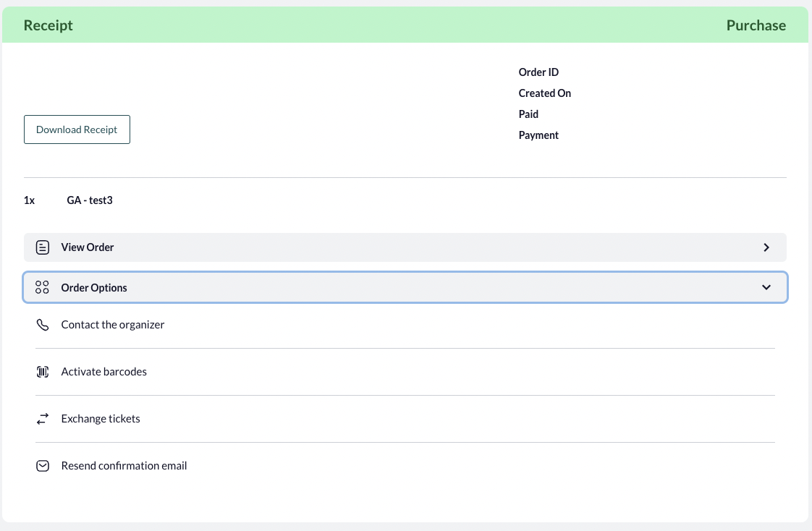The image size is (812, 531).
Task: Click the Paid label
Action: tap(529, 114)
